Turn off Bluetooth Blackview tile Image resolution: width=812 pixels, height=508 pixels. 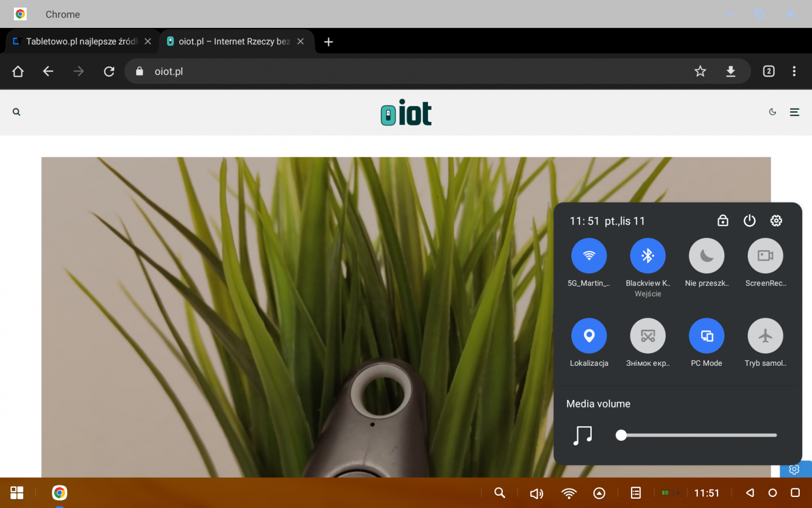647,255
